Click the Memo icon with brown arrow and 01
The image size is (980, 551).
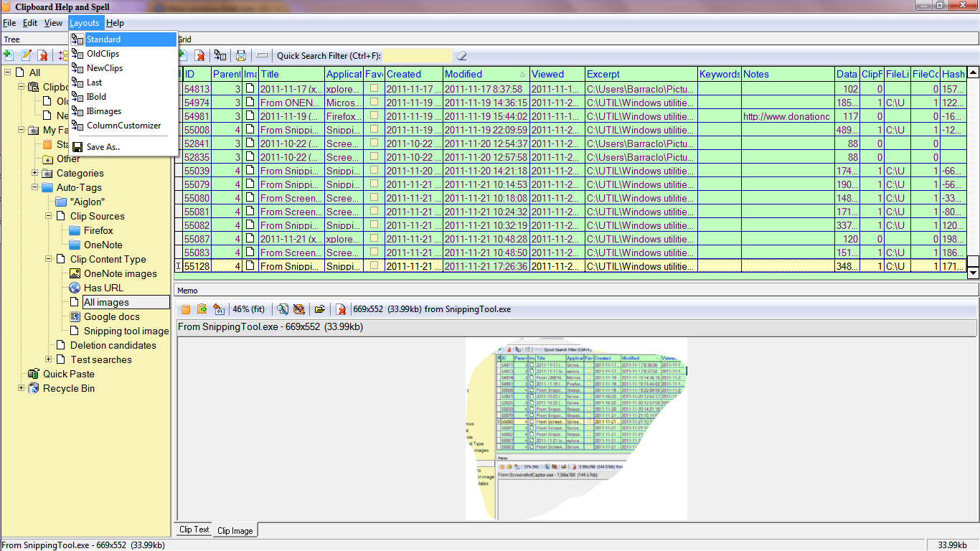click(219, 309)
